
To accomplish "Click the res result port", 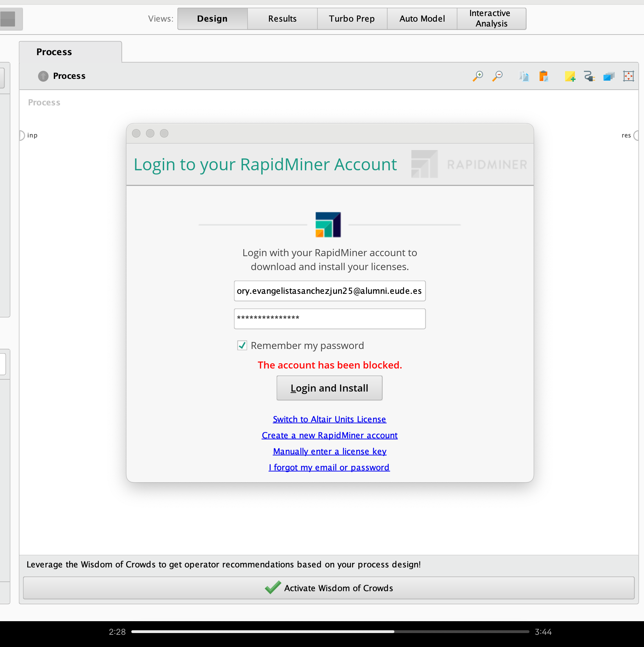I will click(636, 135).
